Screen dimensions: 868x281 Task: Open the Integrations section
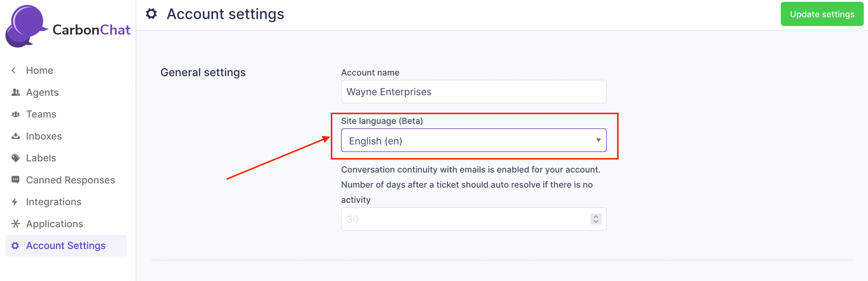point(54,202)
